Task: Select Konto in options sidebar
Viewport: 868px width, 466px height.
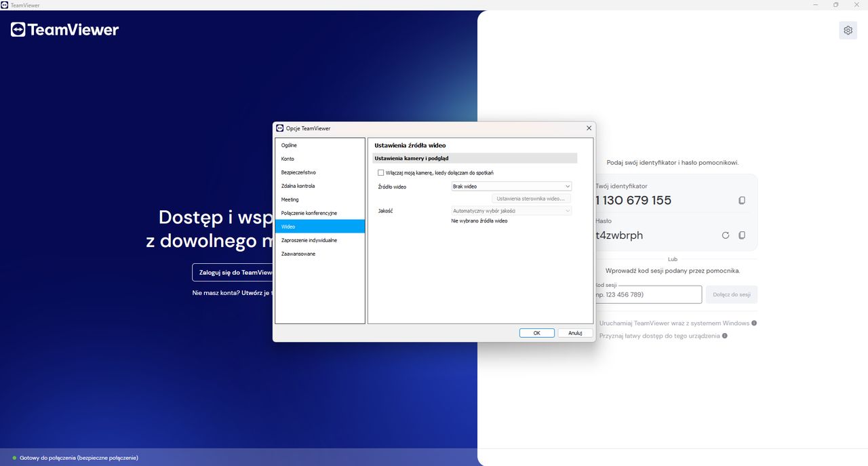Action: coord(320,159)
